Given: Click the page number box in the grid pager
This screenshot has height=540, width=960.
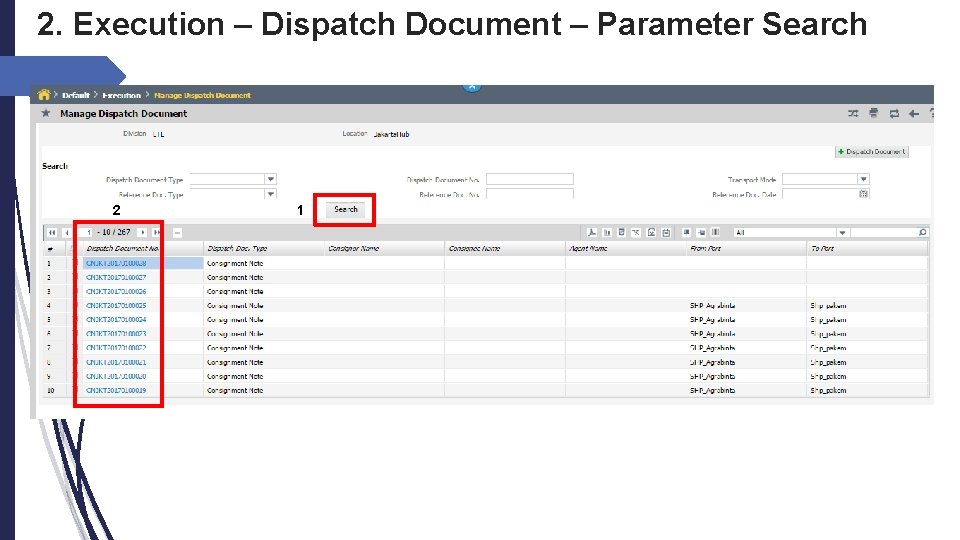Looking at the screenshot, I should click(86, 233).
